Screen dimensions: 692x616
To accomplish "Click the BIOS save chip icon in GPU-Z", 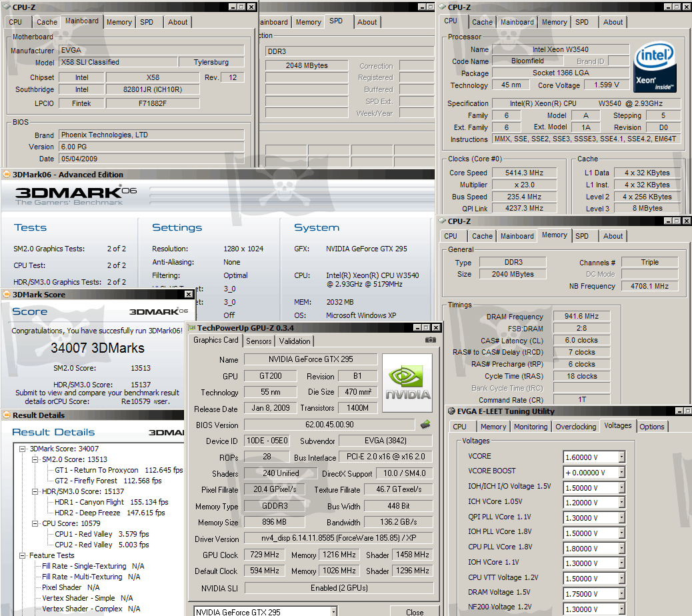I will [425, 425].
